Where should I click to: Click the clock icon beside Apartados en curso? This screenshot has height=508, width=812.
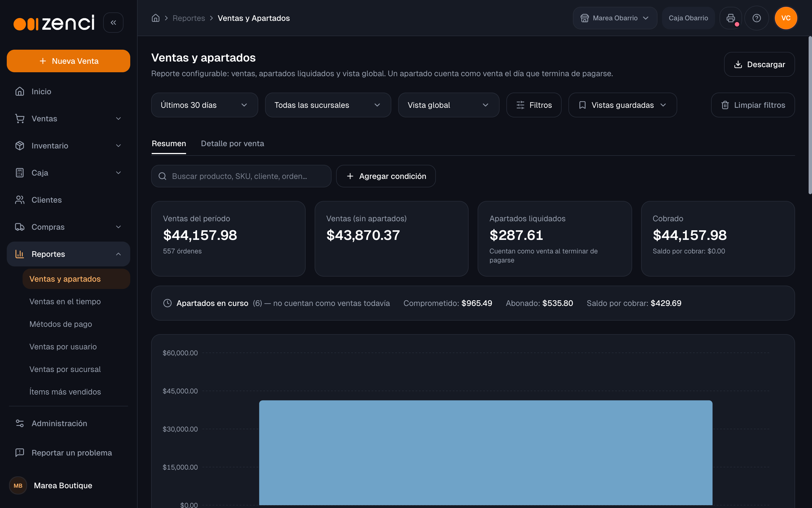[167, 303]
